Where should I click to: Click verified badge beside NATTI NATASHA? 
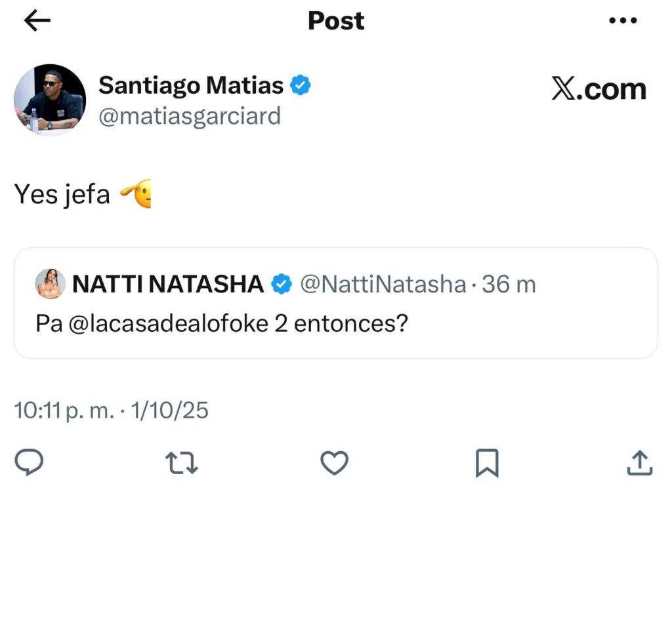click(x=282, y=284)
